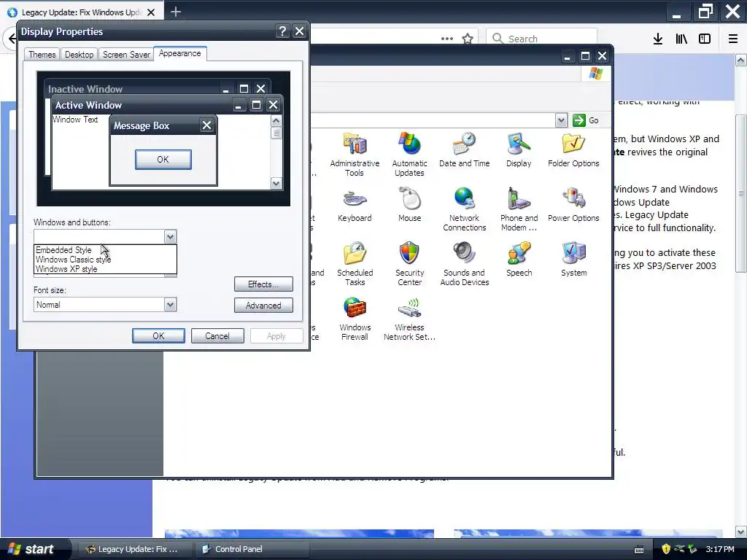This screenshot has width=747, height=560.
Task: Switch to the Themes tab
Action: click(42, 55)
